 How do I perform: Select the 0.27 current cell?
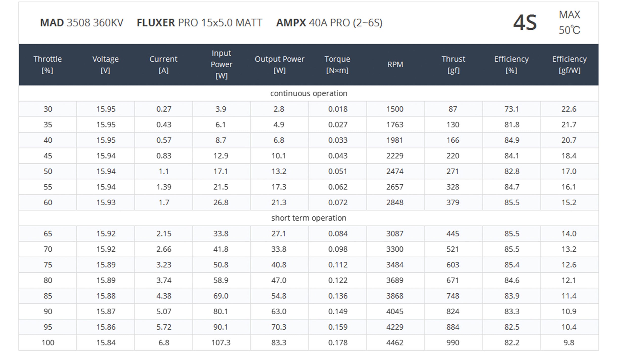164,109
